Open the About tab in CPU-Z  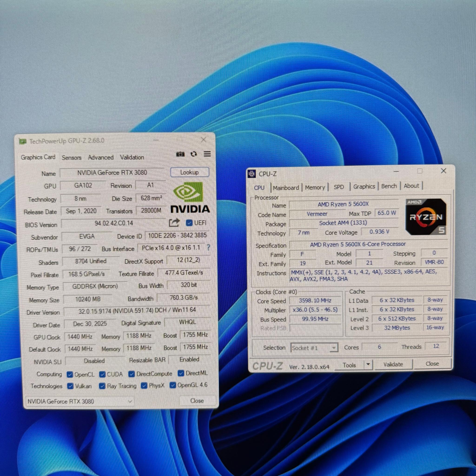click(411, 186)
